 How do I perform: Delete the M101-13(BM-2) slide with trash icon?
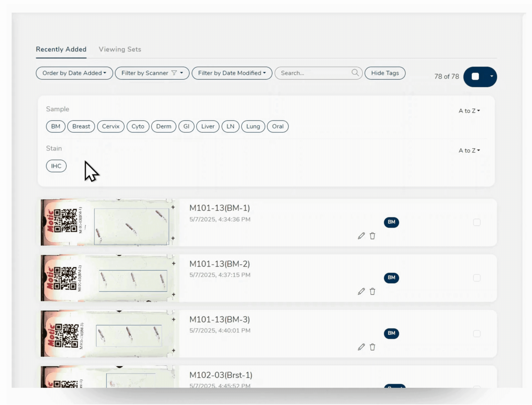coord(372,291)
